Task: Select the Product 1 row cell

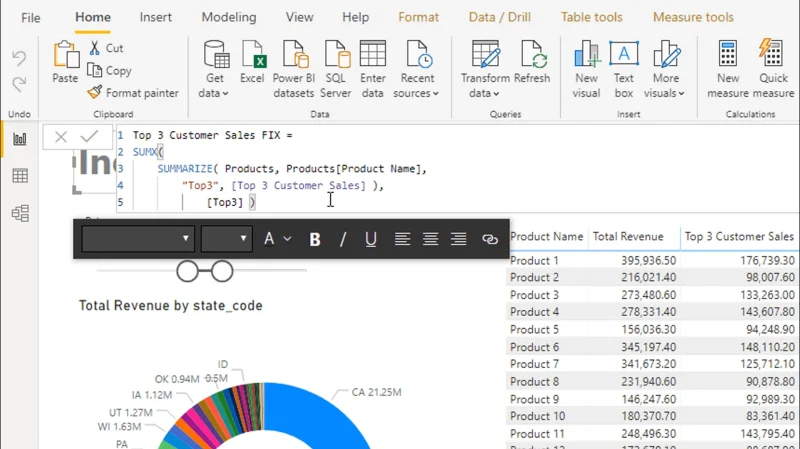Action: coord(534,260)
